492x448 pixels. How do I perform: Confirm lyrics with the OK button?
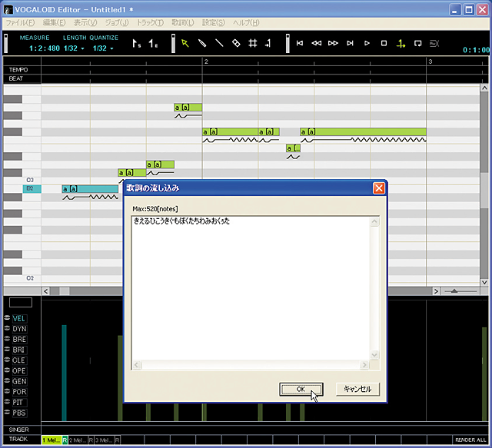pyautogui.click(x=301, y=389)
